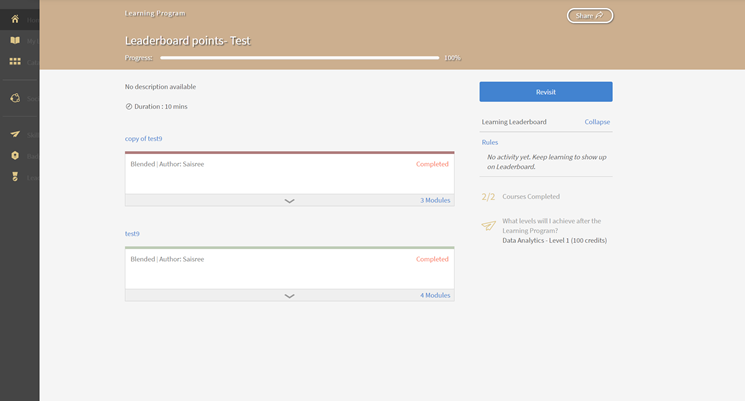Open the grid catalog icon

[x=15, y=62]
